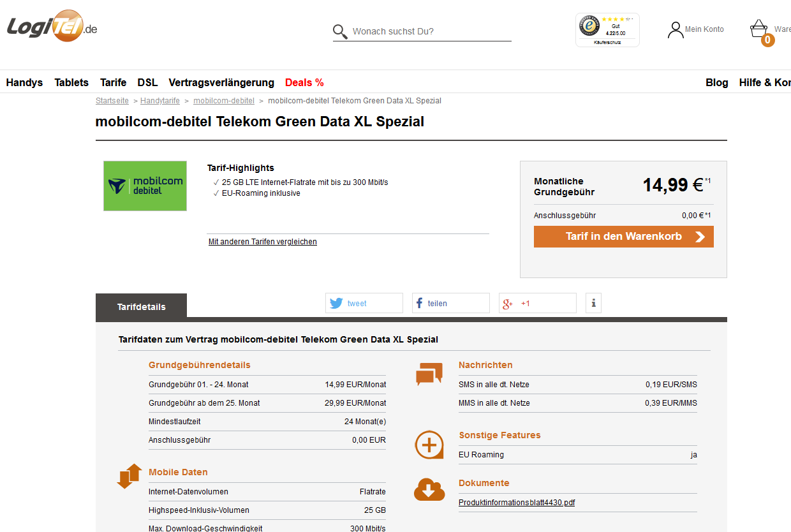The image size is (791, 532).
Task: Open the Handys menu
Action: click(x=24, y=82)
